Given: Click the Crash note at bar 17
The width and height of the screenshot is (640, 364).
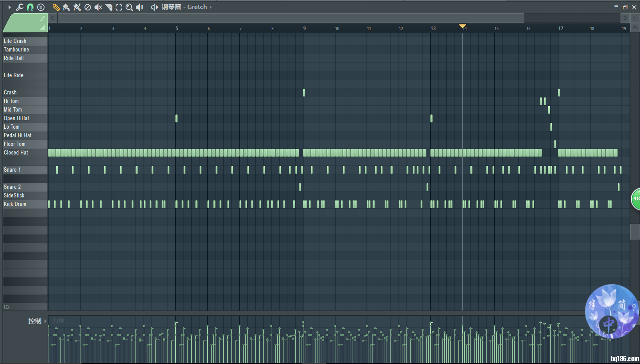Looking at the screenshot, I should pyautogui.click(x=559, y=92).
